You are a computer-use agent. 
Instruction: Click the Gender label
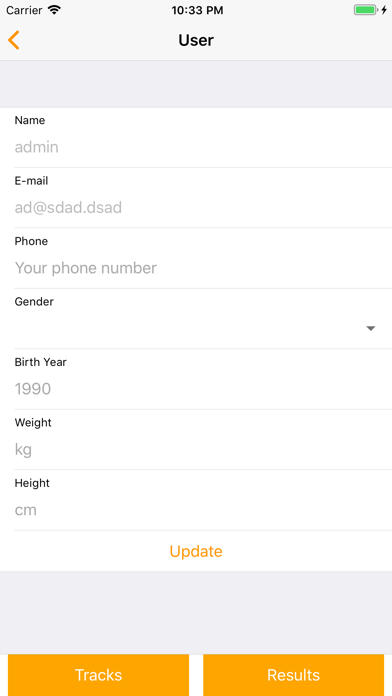pyautogui.click(x=34, y=301)
